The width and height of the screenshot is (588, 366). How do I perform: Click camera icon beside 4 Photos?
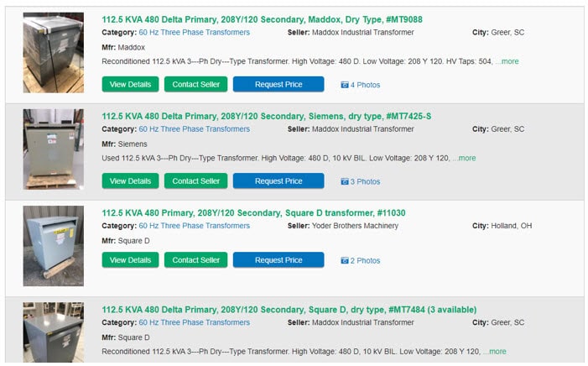click(344, 85)
